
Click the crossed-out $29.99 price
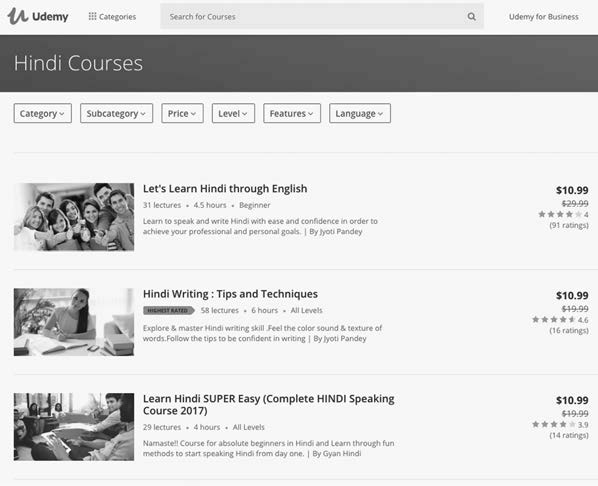coord(575,203)
